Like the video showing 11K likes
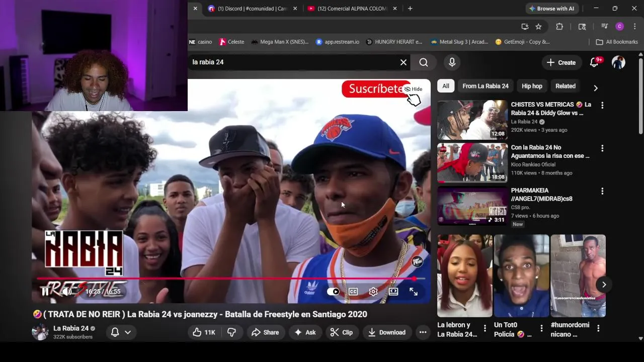The width and height of the screenshot is (644, 362). pos(204,332)
